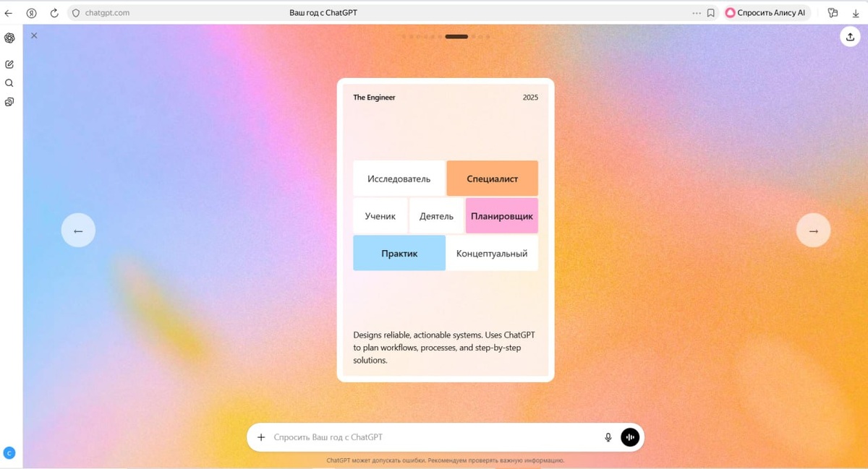Viewport: 868px width, 469px height.
Task: Click The Engineer card title
Action: [374, 98]
